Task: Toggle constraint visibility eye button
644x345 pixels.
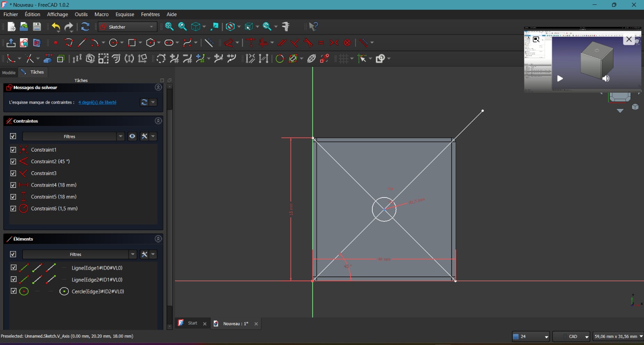Action: 132,136
